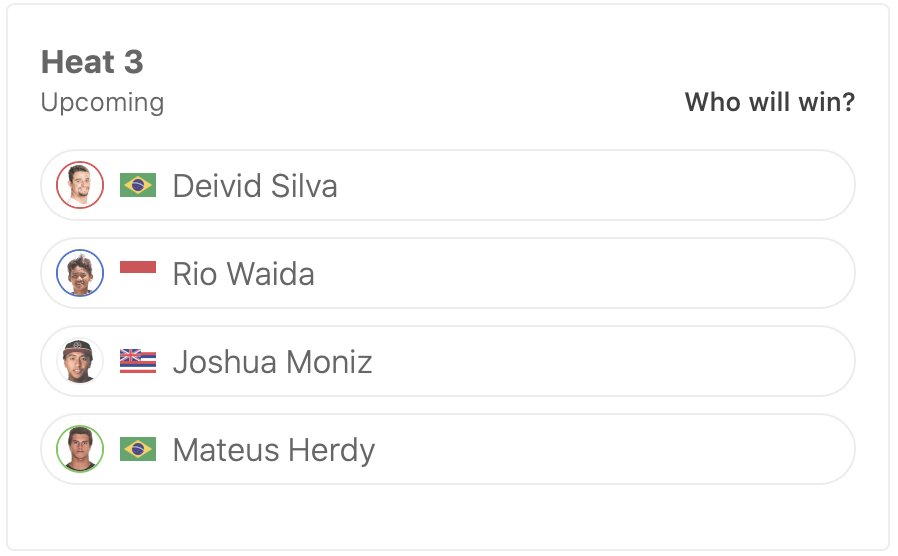The image size is (898, 556).
Task: Click the Heat 3 heading
Action: coord(92,62)
